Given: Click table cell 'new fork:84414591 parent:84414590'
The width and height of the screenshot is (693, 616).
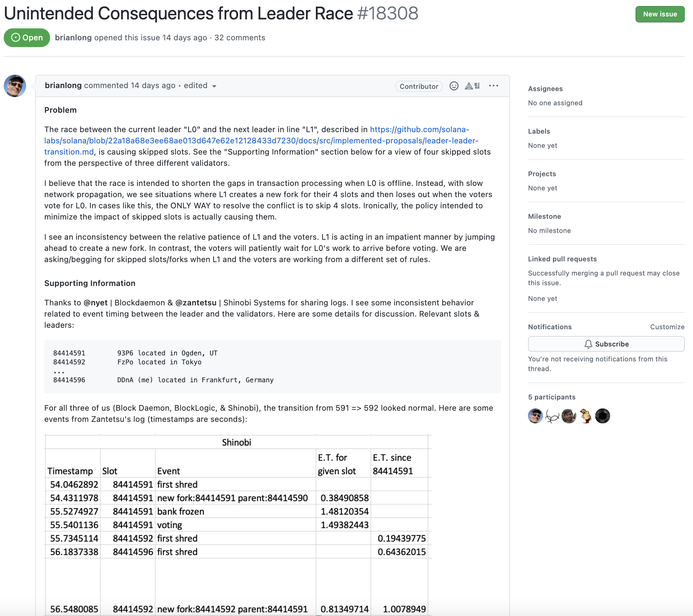Looking at the screenshot, I should pyautogui.click(x=233, y=498).
